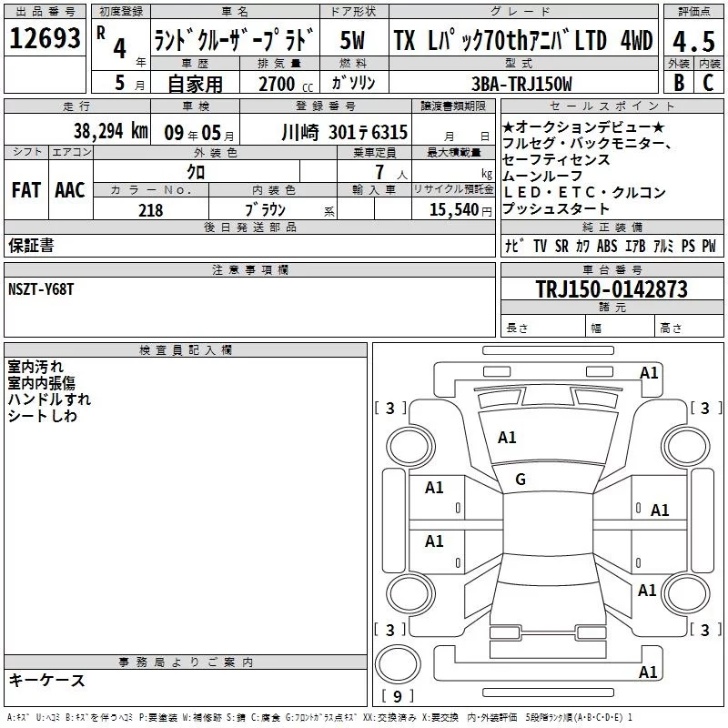Click the 4.5 evaluation score
The image size is (728, 728).
click(693, 41)
